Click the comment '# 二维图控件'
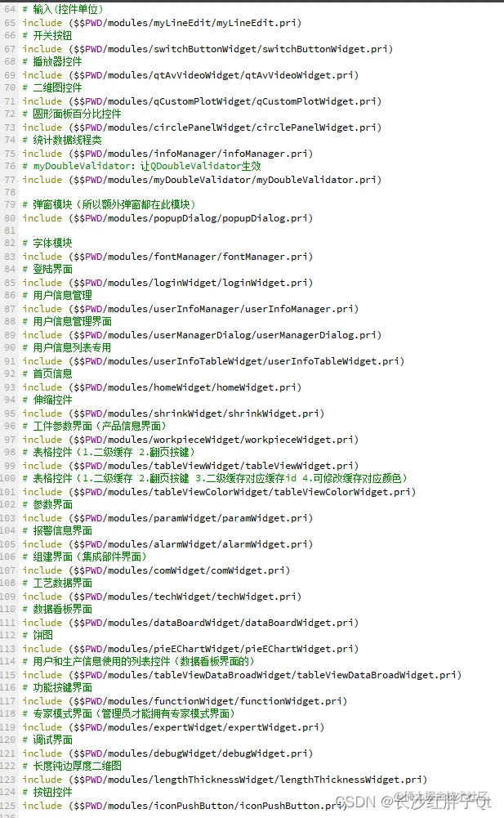This screenshot has width=504, height=818. click(x=52, y=87)
